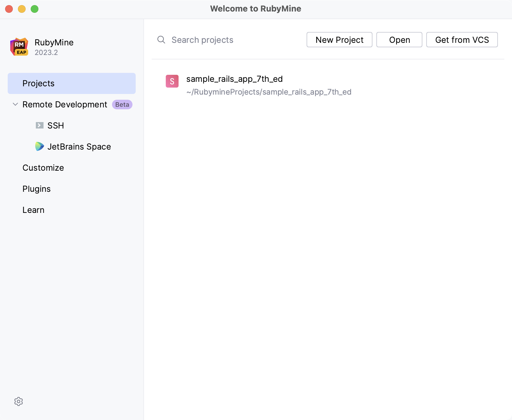Select the Projects tab
The height and width of the screenshot is (420, 512).
pos(72,83)
